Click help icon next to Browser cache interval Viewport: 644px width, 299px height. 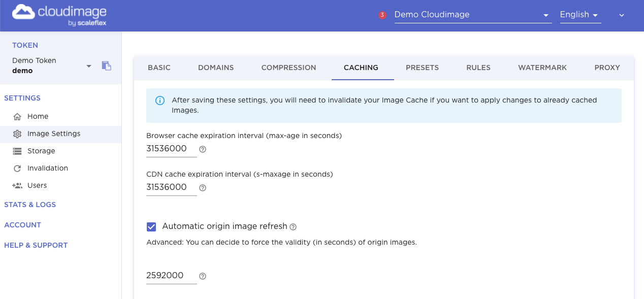(203, 149)
